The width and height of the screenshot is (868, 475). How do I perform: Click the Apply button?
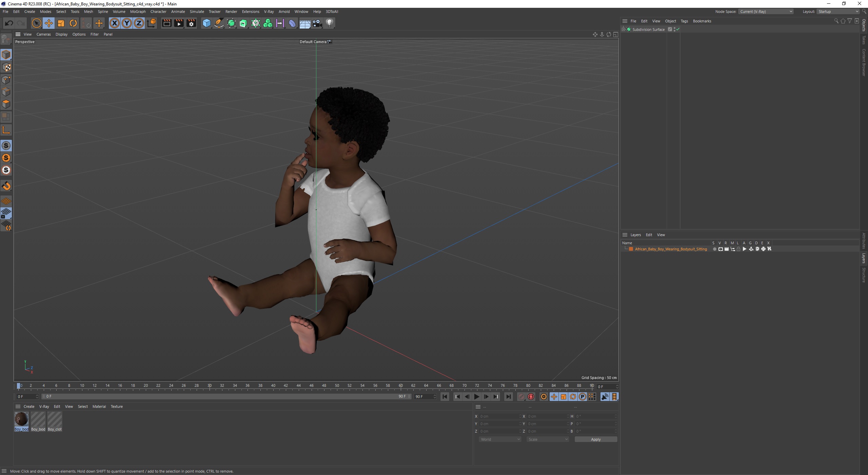596,439
